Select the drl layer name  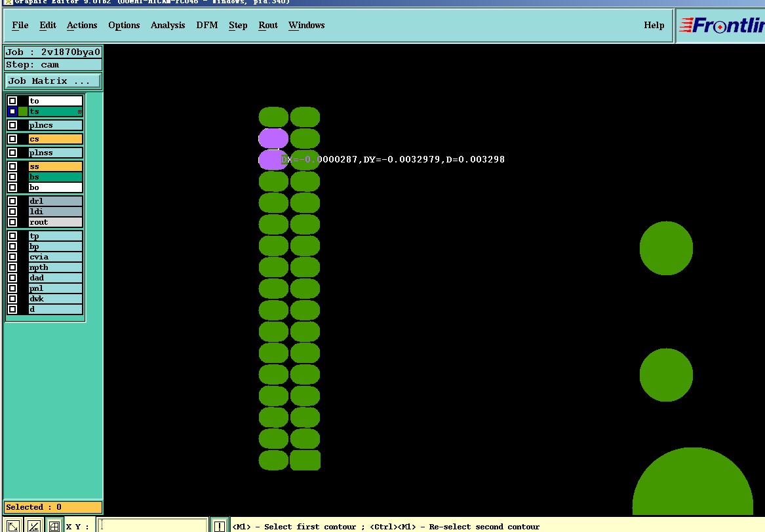click(56, 201)
